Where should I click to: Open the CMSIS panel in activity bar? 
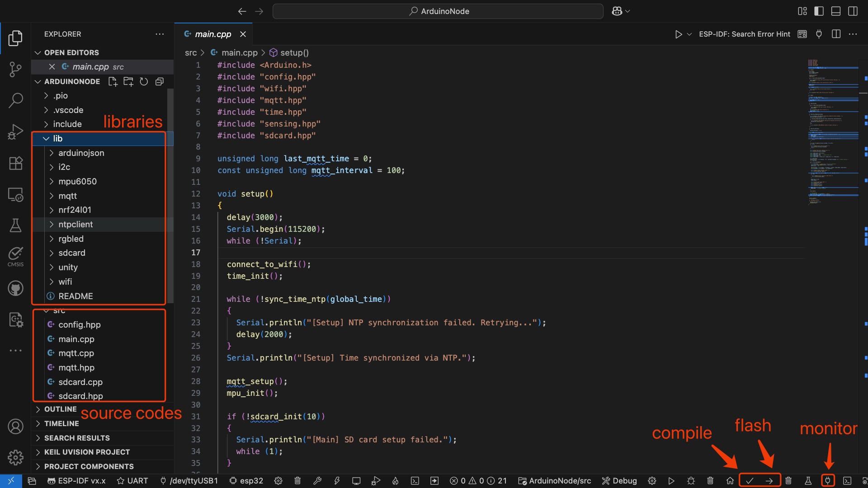[15, 256]
